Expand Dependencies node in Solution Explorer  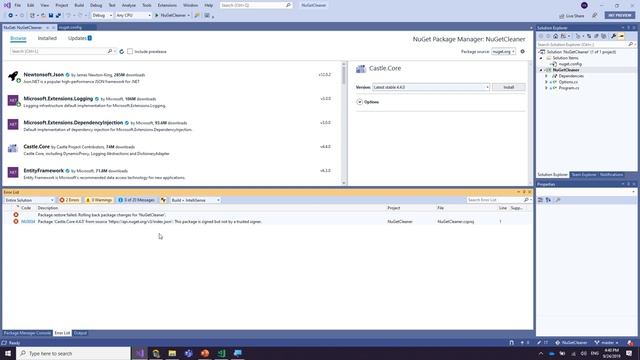546,76
